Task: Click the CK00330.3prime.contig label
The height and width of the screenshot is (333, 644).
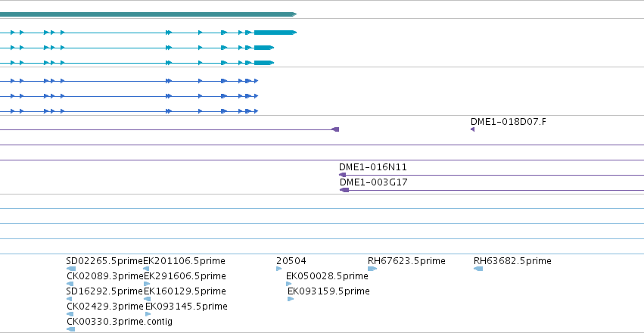Action: click(120, 322)
